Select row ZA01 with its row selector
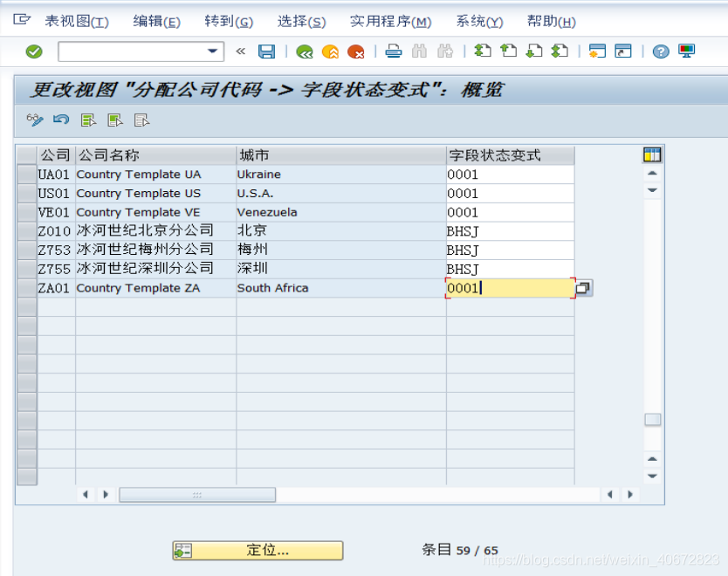The image size is (728, 576). (x=27, y=288)
